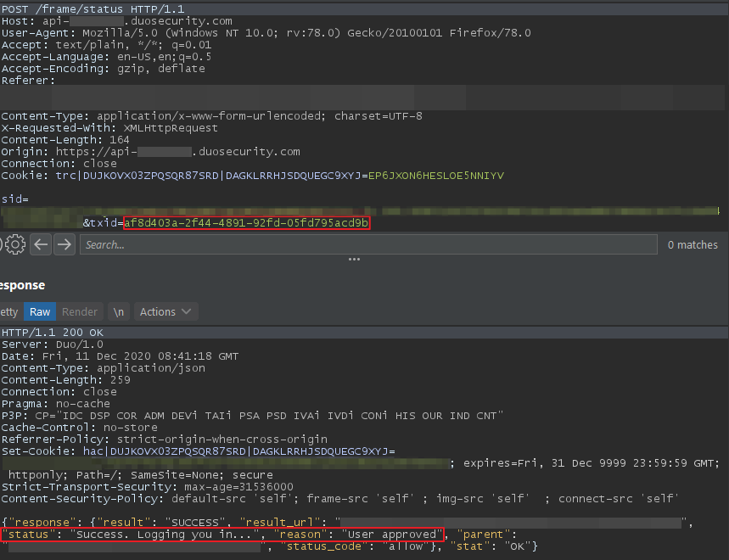The width and height of the screenshot is (729, 560).
Task: Click the previous match left arrow
Action: pyautogui.click(x=41, y=245)
